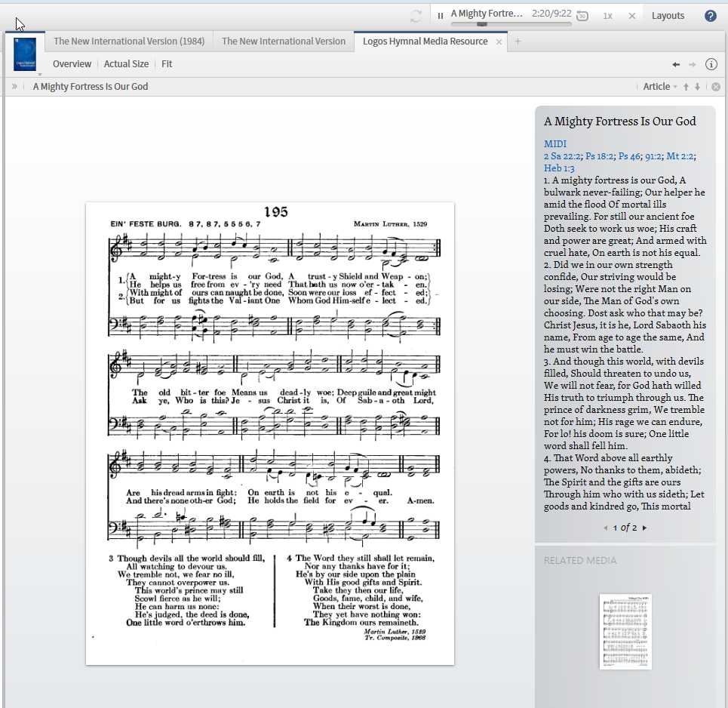Open the 2 Sa 22:2 reference link
The width and height of the screenshot is (728, 708).
pyautogui.click(x=562, y=156)
